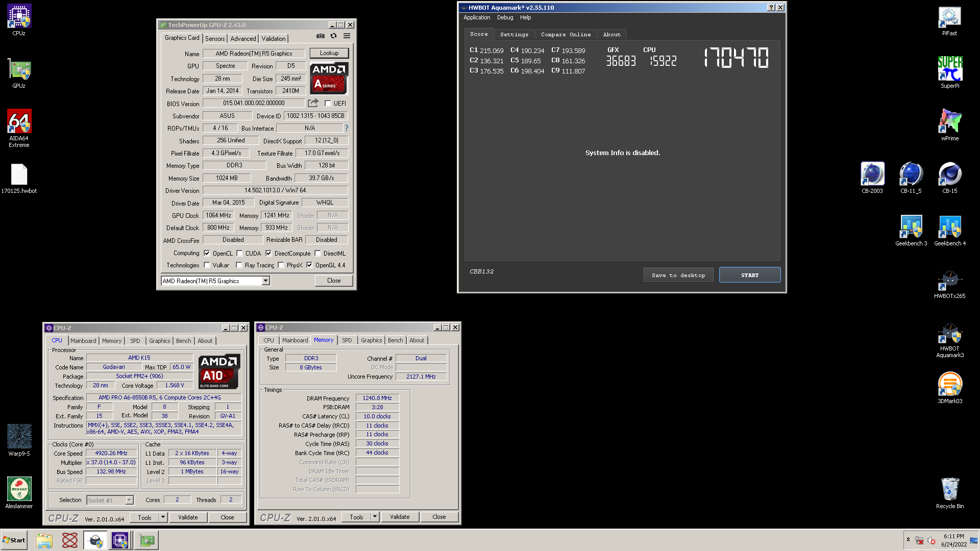Click the AMD A-Series logo in GPU-Z
The image size is (980, 551).
[x=329, y=78]
